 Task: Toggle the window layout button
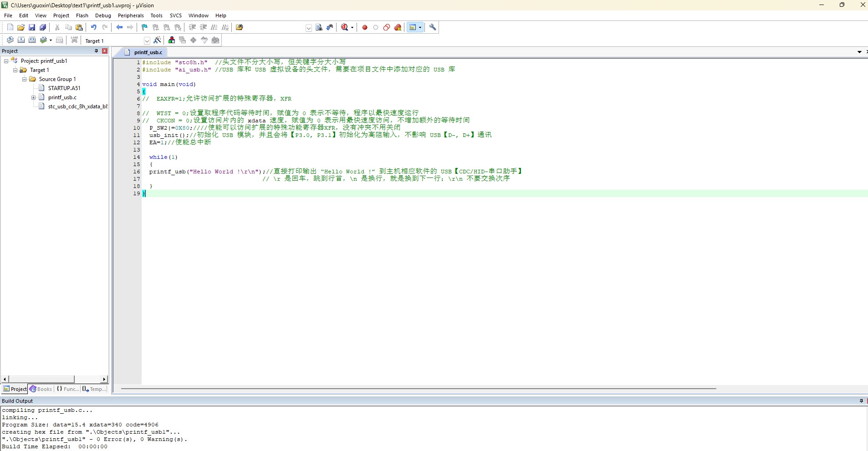point(413,27)
